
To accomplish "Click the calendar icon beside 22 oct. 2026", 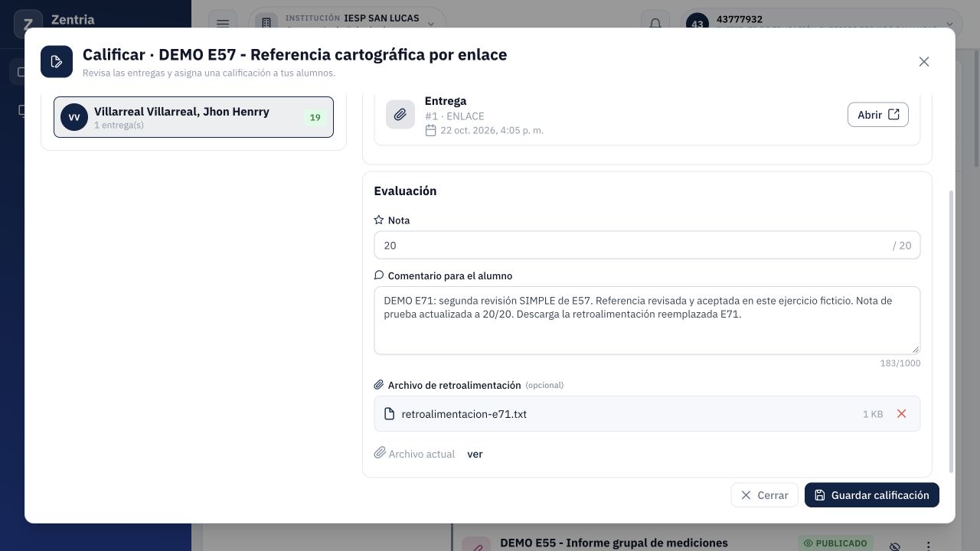I will point(431,130).
